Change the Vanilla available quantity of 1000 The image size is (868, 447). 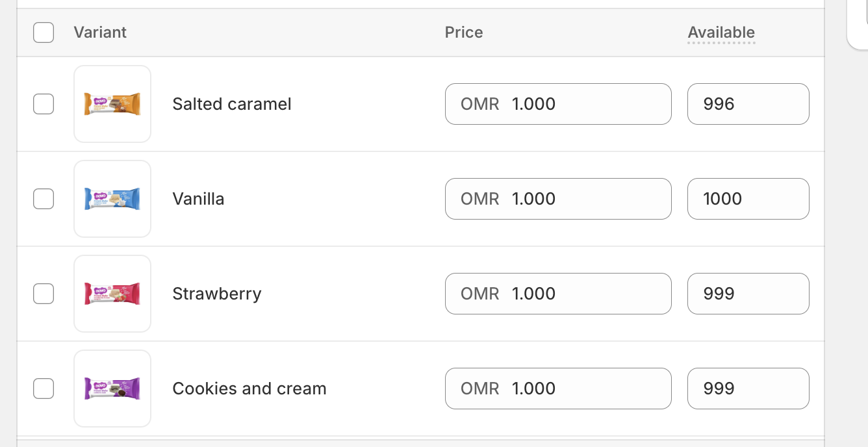pyautogui.click(x=748, y=199)
